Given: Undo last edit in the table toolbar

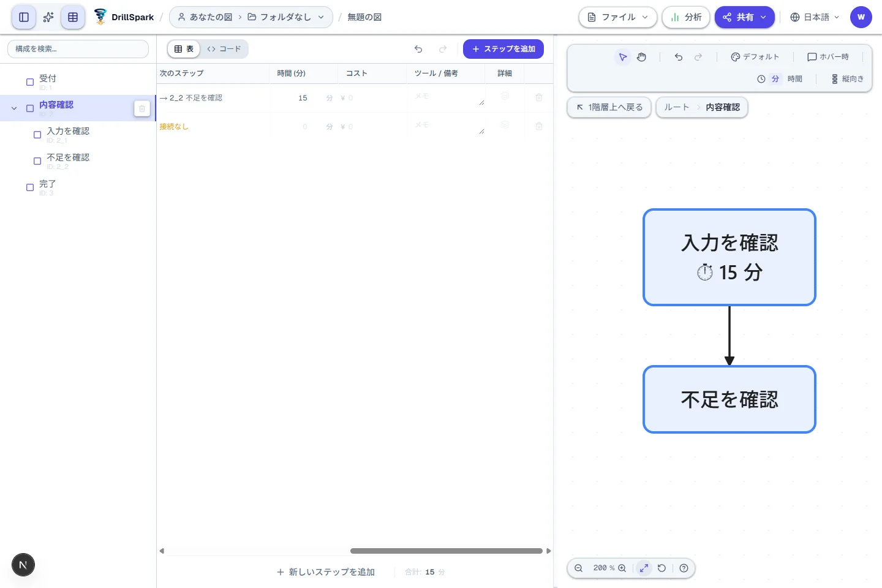Looking at the screenshot, I should pyautogui.click(x=418, y=49).
